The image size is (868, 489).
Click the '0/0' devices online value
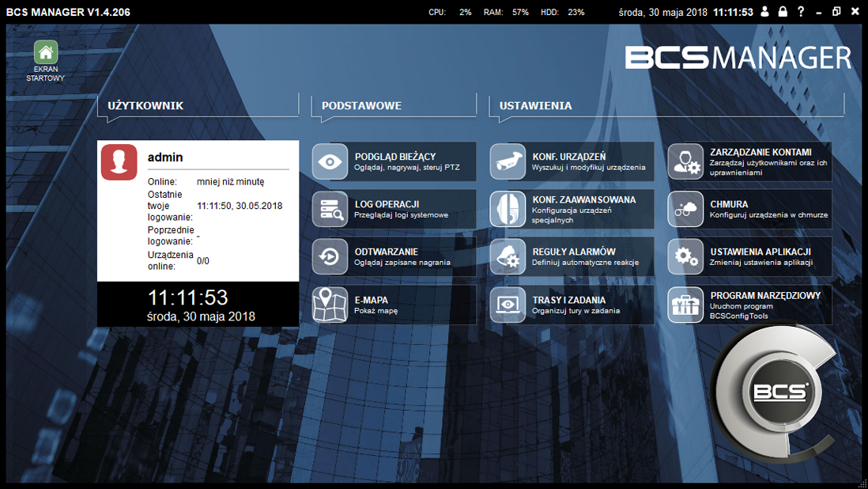click(x=203, y=261)
